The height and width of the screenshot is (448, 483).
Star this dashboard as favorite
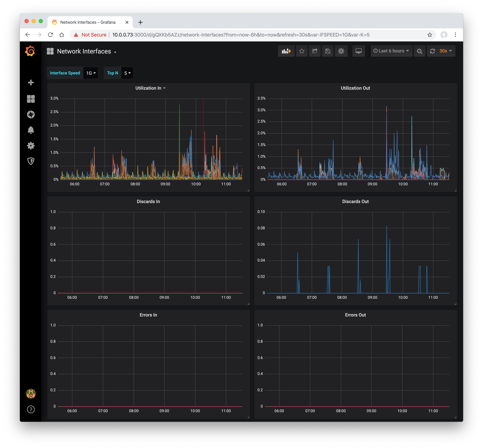point(302,51)
